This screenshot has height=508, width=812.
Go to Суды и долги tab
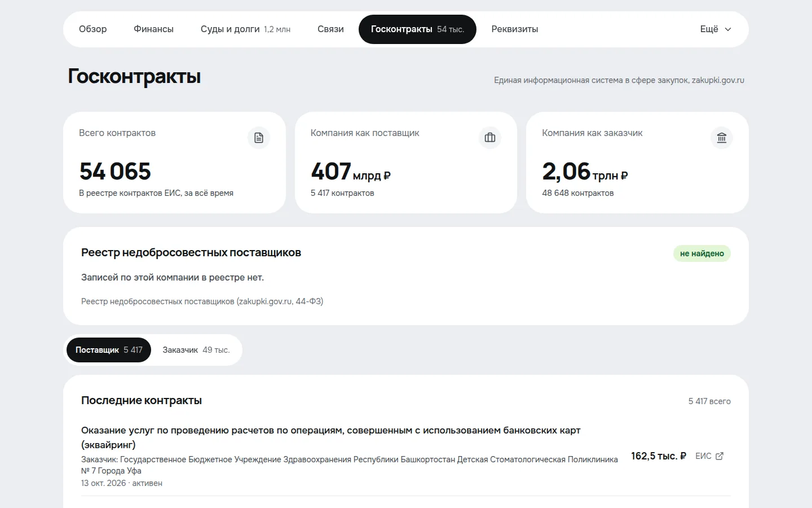pyautogui.click(x=245, y=29)
